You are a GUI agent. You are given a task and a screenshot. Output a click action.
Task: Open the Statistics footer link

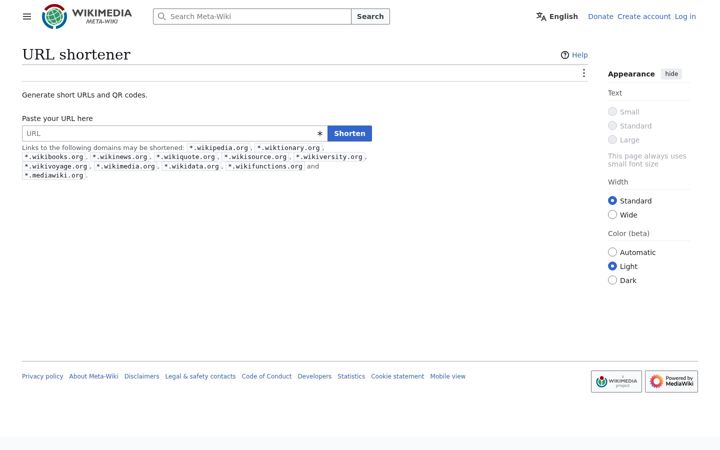(x=351, y=377)
